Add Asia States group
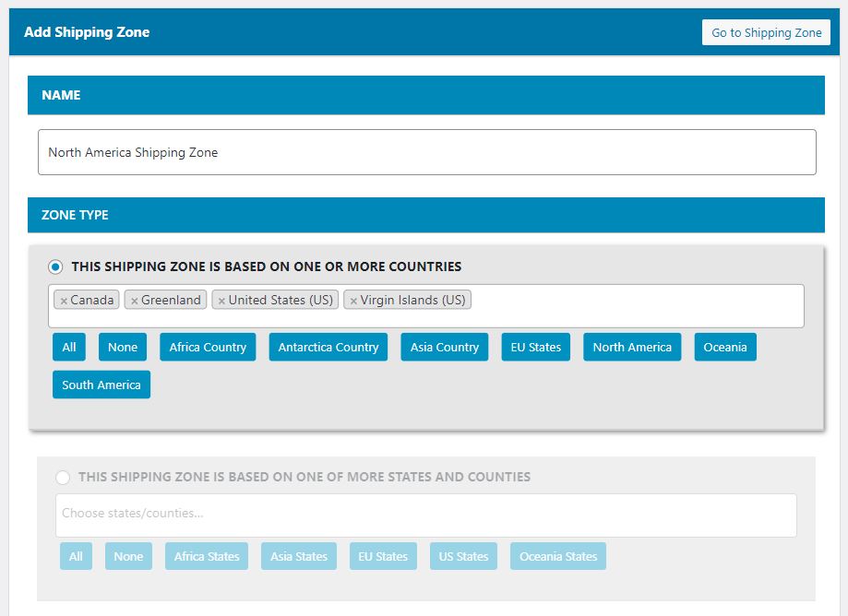This screenshot has height=616, width=848. pos(299,556)
